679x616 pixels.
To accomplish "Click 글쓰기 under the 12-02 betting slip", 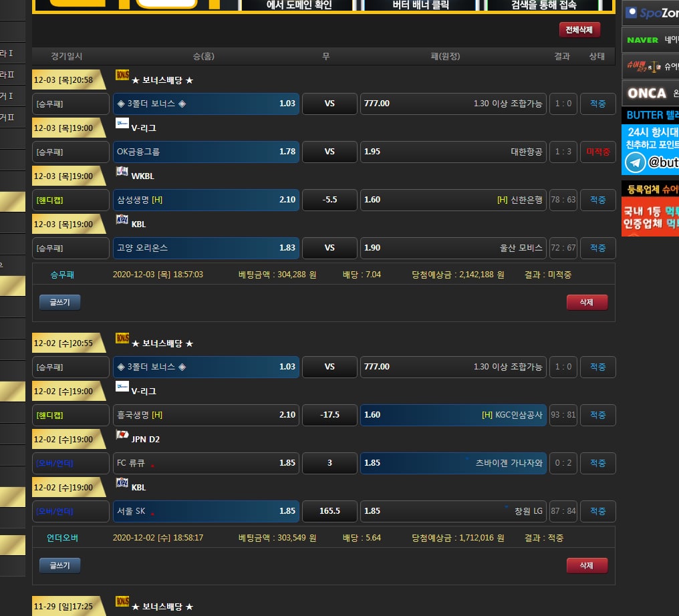I will 59,566.
